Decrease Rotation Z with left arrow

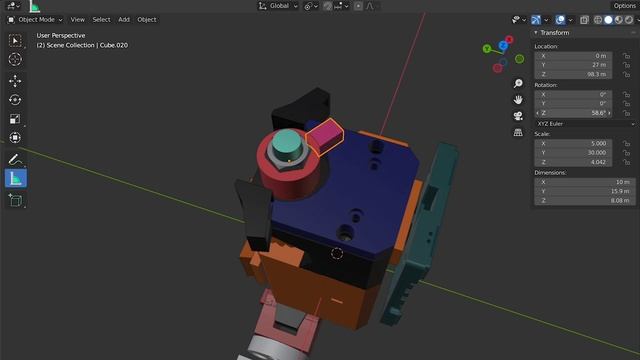pos(537,113)
